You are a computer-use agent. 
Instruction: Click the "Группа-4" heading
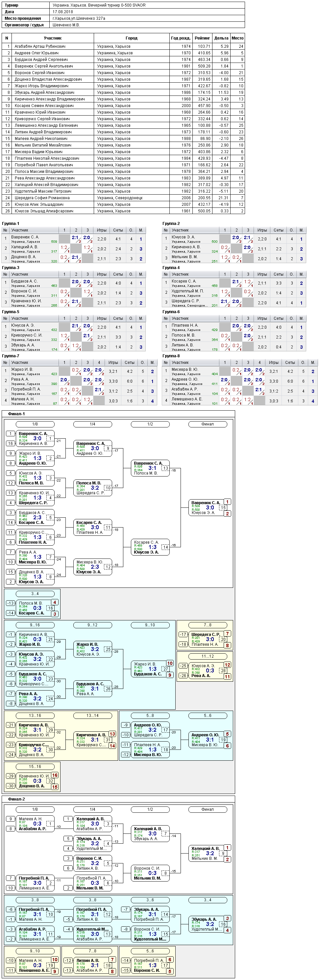pos(171,268)
